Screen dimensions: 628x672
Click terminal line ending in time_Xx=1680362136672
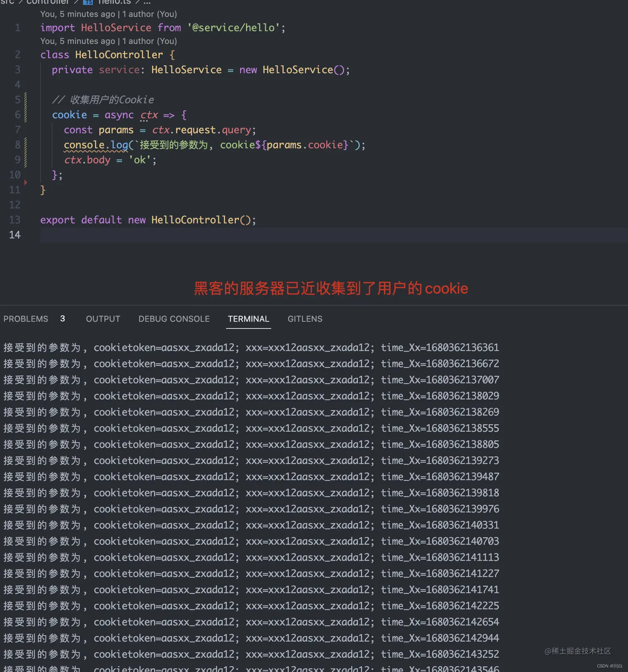point(251,364)
